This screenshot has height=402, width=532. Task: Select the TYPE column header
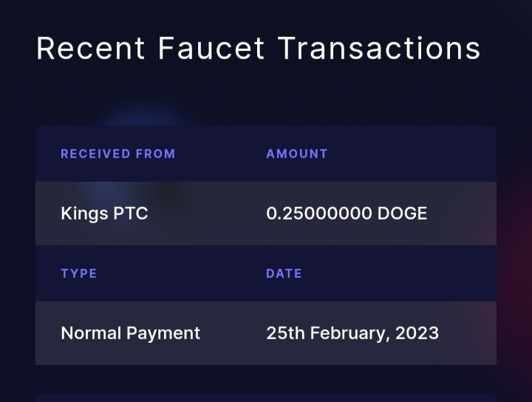click(x=79, y=273)
